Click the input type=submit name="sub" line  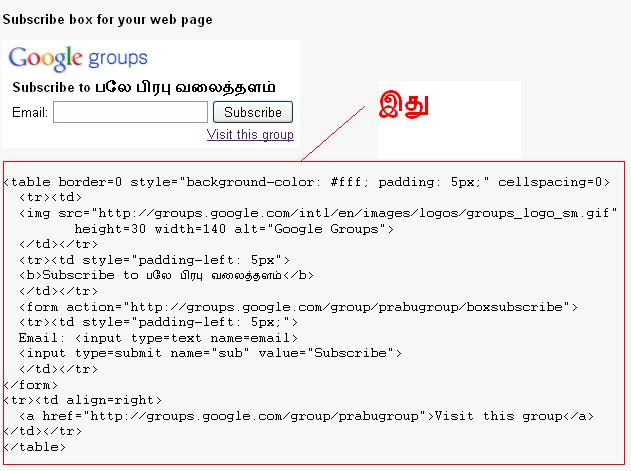coord(210,353)
